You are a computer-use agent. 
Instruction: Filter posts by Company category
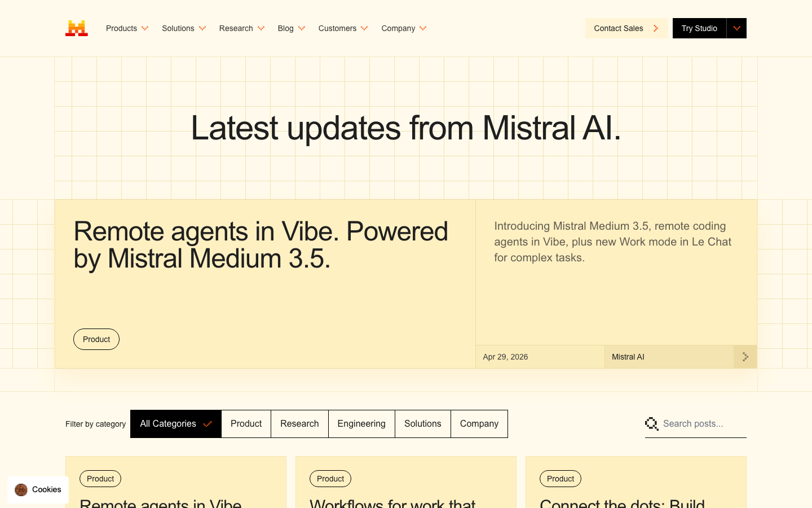click(479, 424)
